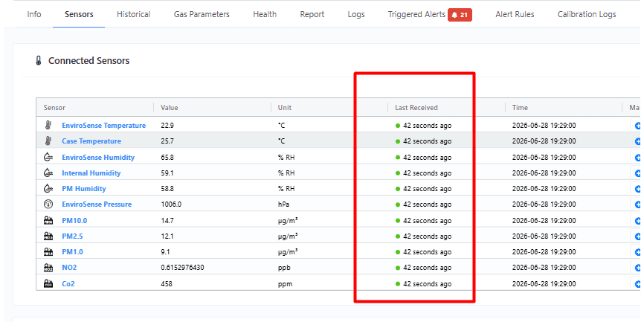Click the value 0.6152976430 in NO2 row
The width and height of the screenshot is (644, 322).
click(x=182, y=268)
